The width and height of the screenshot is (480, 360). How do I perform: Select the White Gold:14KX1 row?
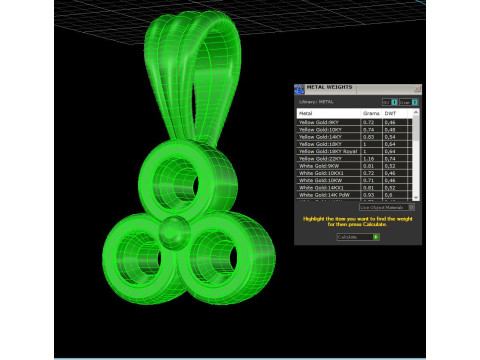pyautogui.click(x=355, y=188)
